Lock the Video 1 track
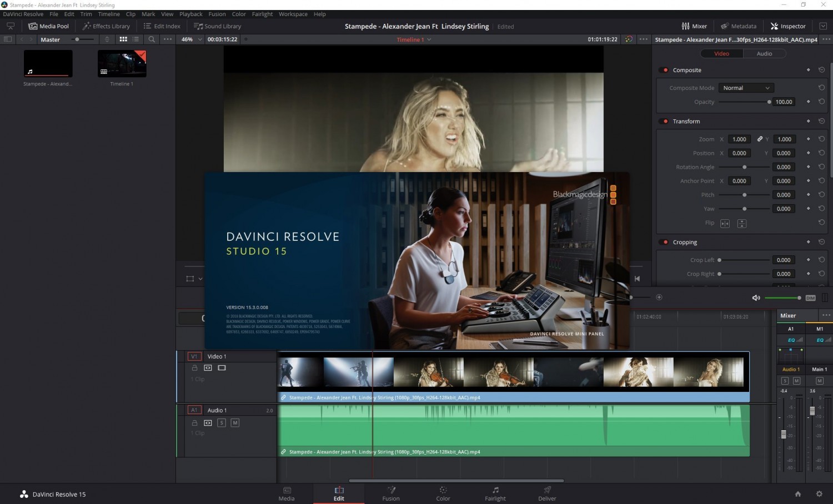This screenshot has height=504, width=833. click(x=194, y=367)
